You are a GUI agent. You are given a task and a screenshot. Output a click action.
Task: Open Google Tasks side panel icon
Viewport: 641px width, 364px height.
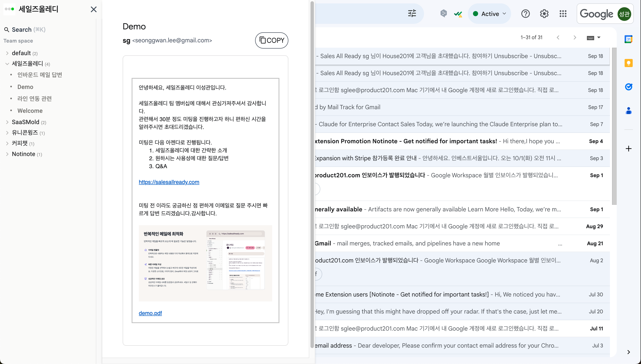point(628,87)
